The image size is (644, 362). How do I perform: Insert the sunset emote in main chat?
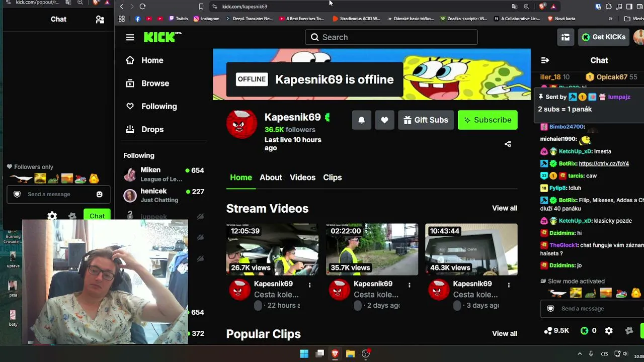coord(606,293)
